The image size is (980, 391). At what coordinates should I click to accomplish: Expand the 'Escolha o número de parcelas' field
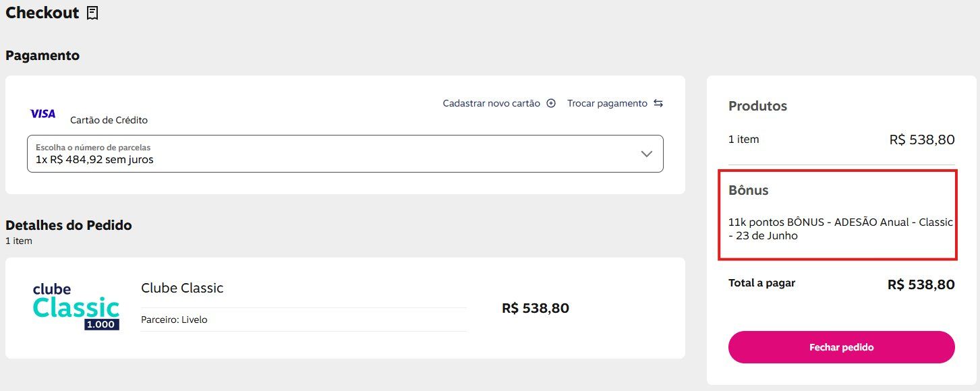(x=337, y=154)
